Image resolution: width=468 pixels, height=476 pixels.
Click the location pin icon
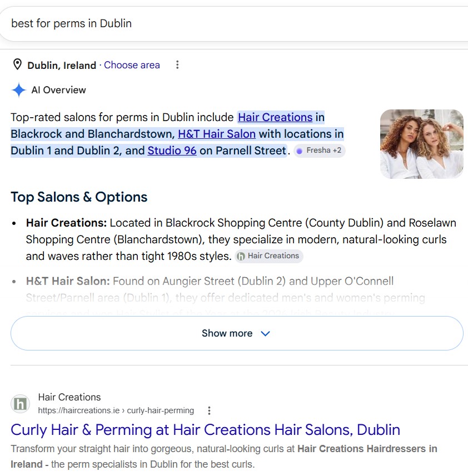tap(18, 64)
